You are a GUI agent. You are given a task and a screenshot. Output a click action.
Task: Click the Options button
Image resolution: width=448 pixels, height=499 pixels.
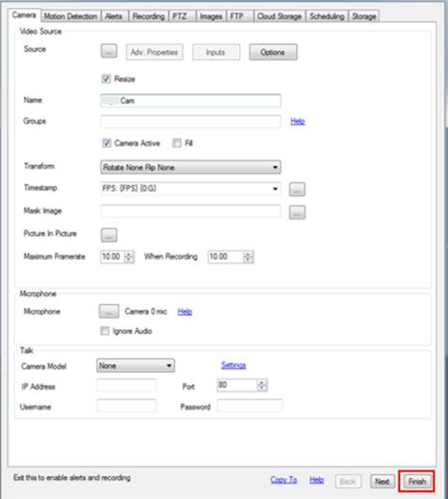click(273, 52)
